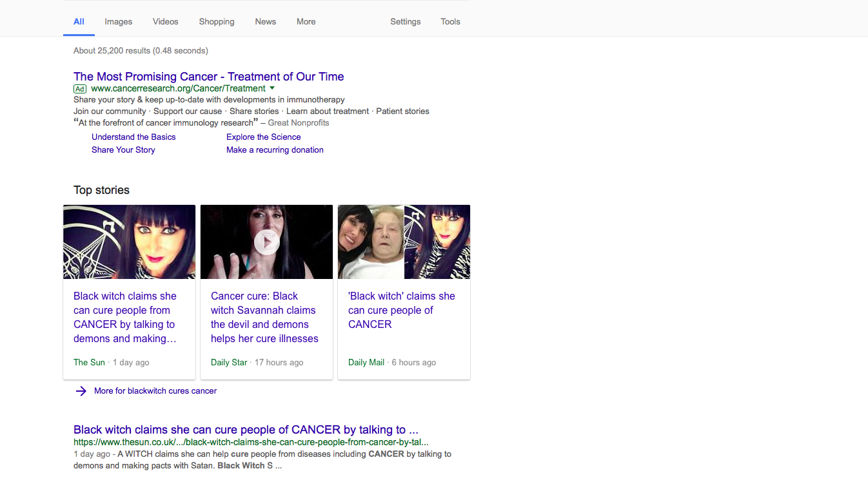Play the Daily Star video thumbnail
Image resolution: width=868 pixels, height=480 pixels.
coord(266,242)
